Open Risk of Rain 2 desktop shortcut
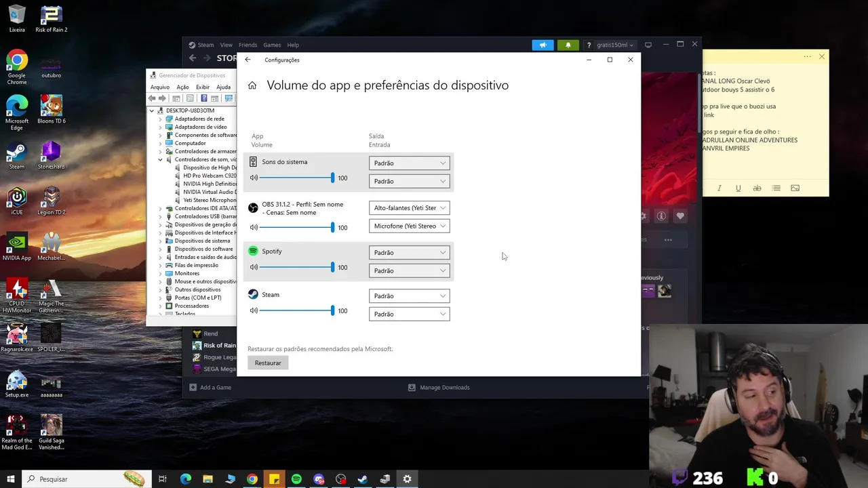The height and width of the screenshot is (488, 868). [52, 20]
